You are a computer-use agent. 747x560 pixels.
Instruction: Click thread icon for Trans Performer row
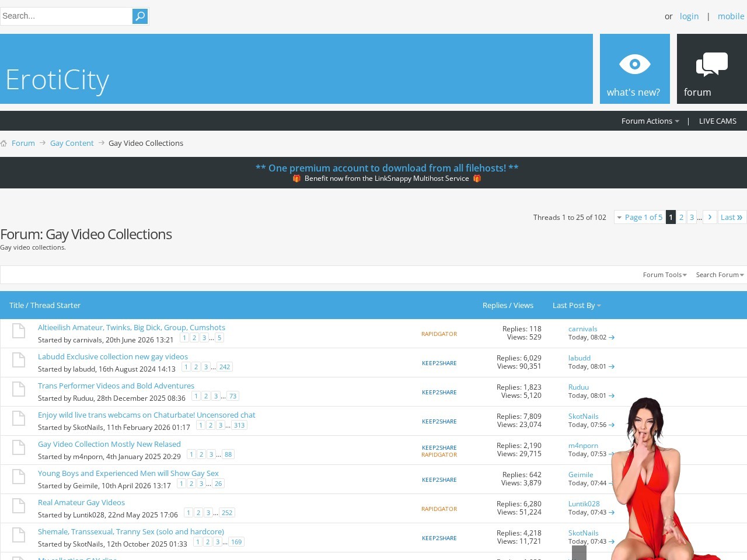19,389
